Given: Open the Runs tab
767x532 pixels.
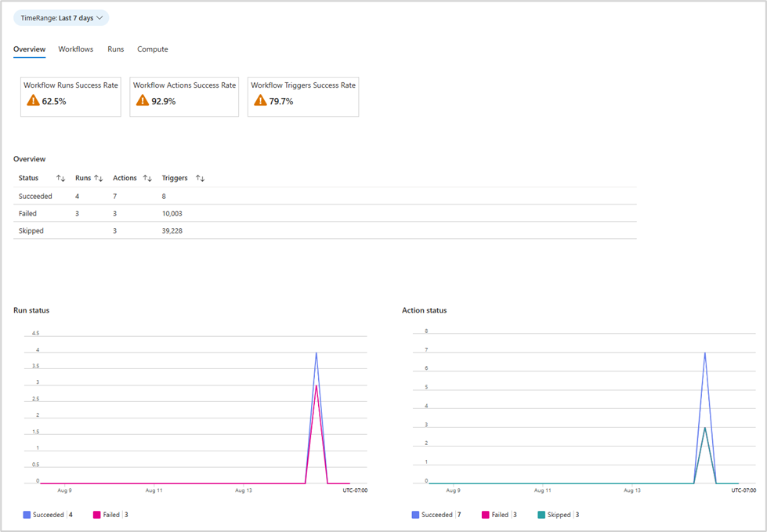Looking at the screenshot, I should (115, 49).
